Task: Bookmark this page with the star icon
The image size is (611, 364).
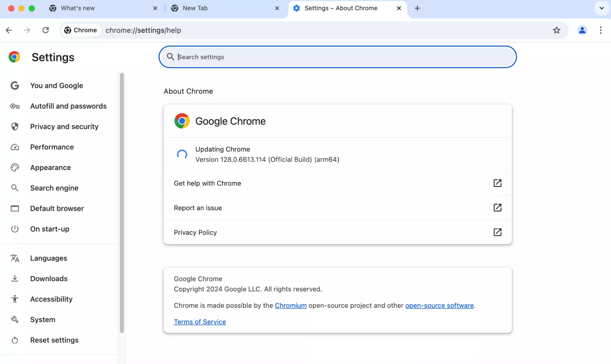Action: 556,30
